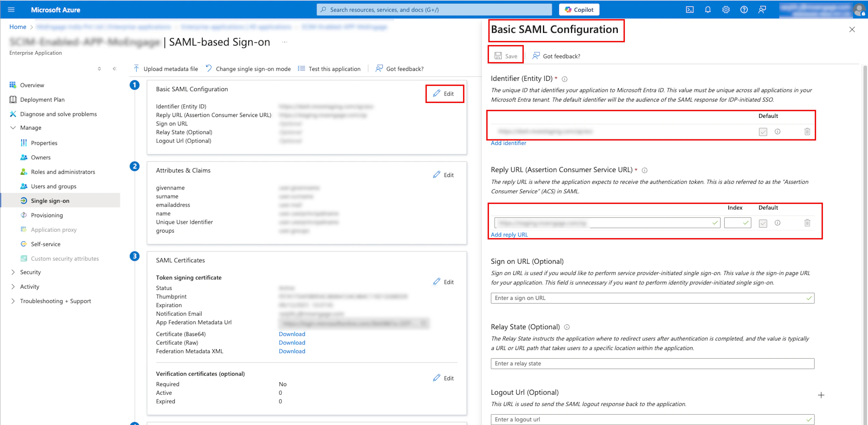
Task: Delete the identifier with trash icon
Action: click(x=807, y=132)
